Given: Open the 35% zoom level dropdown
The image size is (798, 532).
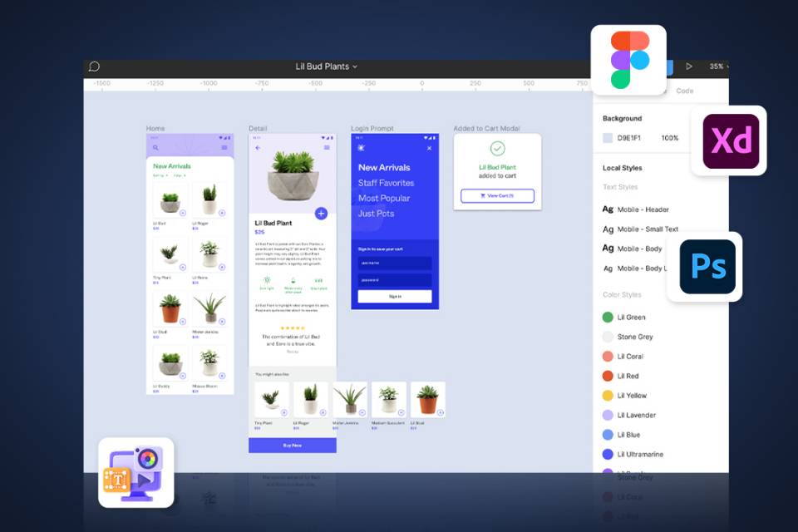Looking at the screenshot, I should point(717,66).
